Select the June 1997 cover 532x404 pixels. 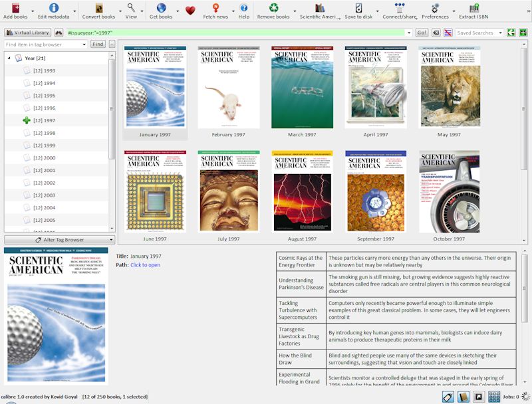coord(155,191)
